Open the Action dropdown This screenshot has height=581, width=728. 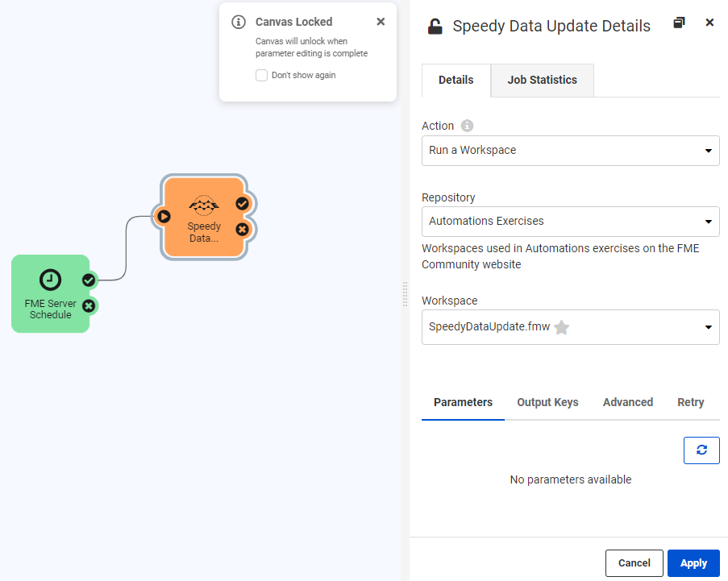[x=570, y=151]
